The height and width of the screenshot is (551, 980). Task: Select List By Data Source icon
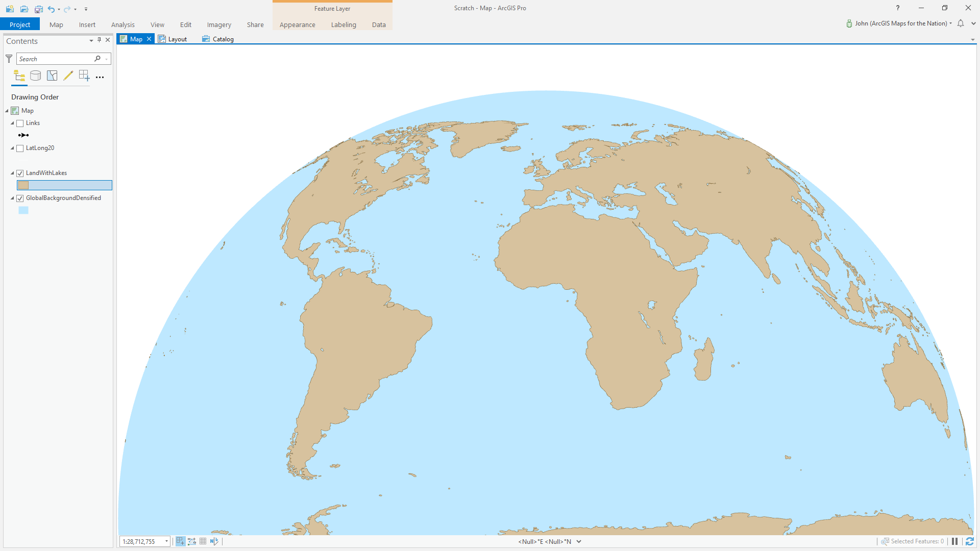pos(35,76)
